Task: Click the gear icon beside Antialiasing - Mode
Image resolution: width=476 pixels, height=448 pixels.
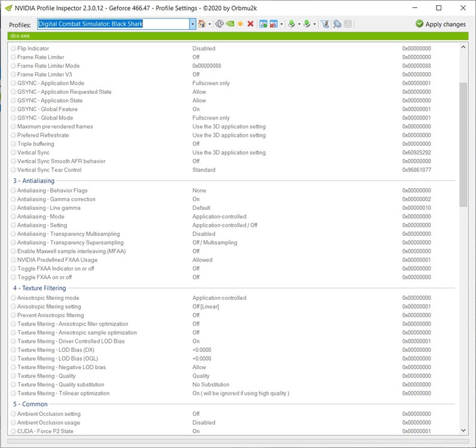Action: 13,217
